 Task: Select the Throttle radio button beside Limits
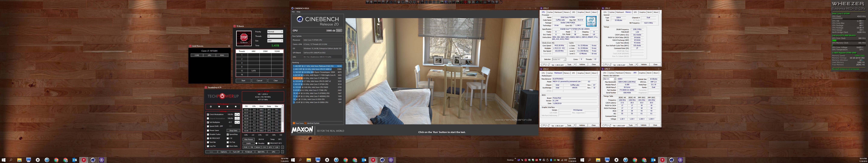point(256,143)
